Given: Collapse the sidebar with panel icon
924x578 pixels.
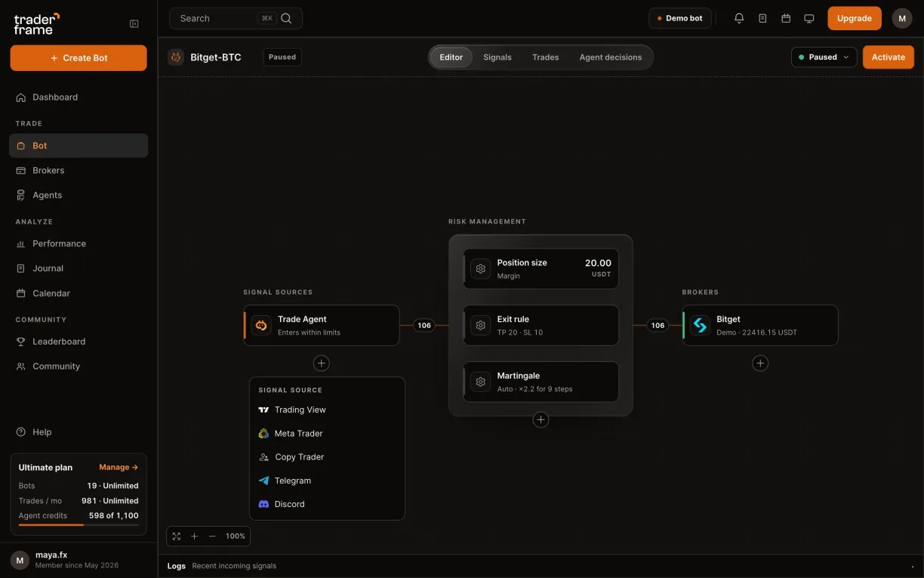Looking at the screenshot, I should pos(134,23).
